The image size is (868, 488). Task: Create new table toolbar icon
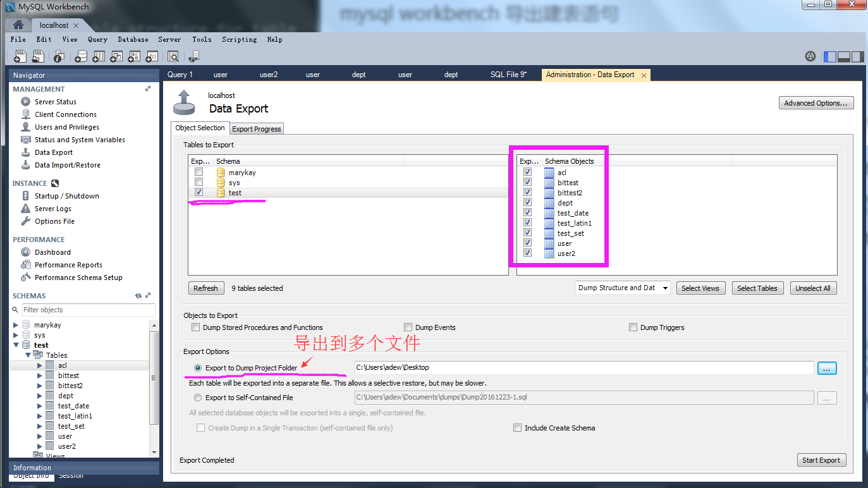[99, 56]
